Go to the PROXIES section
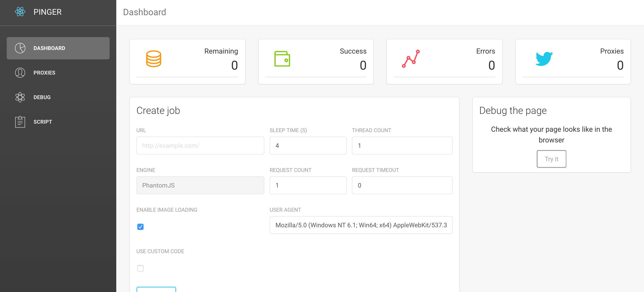This screenshot has height=292, width=644. coord(58,73)
